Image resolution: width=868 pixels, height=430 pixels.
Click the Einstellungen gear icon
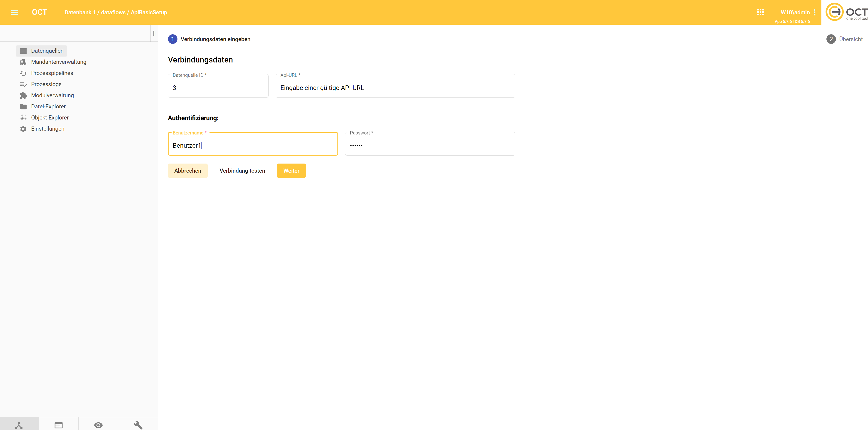[23, 129]
